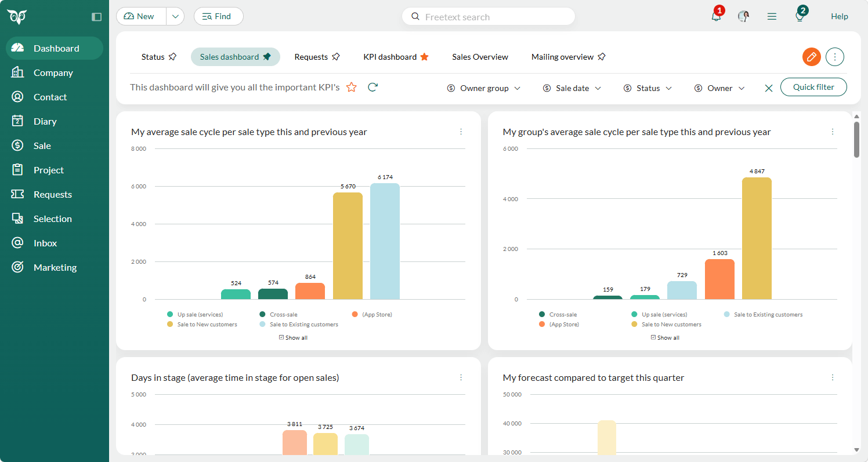This screenshot has width=868, height=462.
Task: Open Project in the sidebar
Action: click(x=55, y=170)
